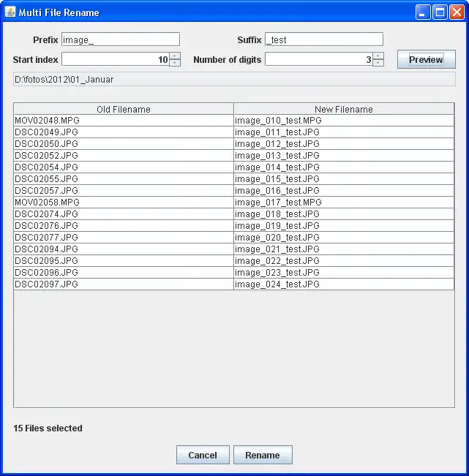The image size is (469, 476).
Task: Select the DSC02077.JPG cell
Action: point(124,238)
